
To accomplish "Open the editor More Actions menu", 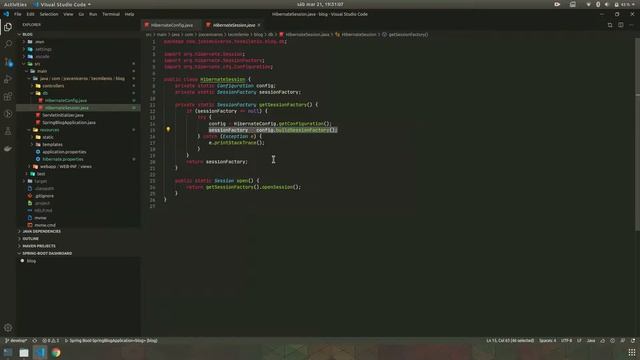I will pyautogui.click(x=631, y=25).
